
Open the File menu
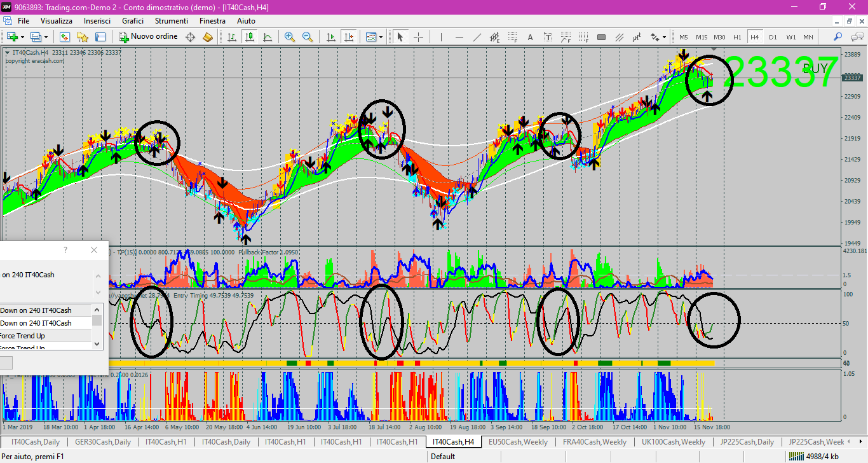click(24, 21)
